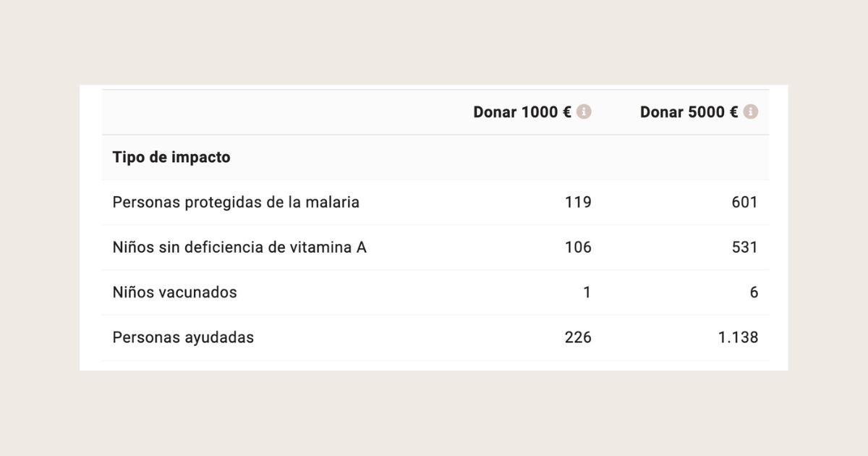Click the info icon beside Donar 5000 €
Image resolution: width=868 pixels, height=456 pixels.
[x=751, y=112]
